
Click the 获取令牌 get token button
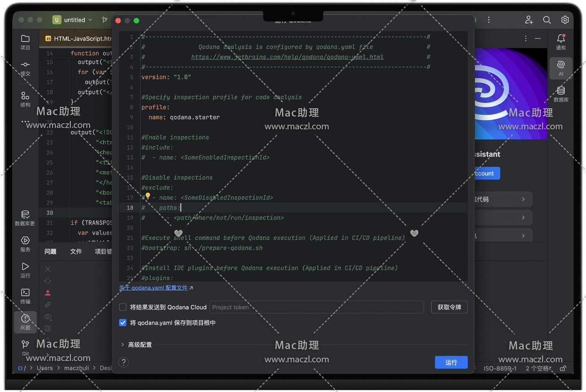click(x=449, y=307)
